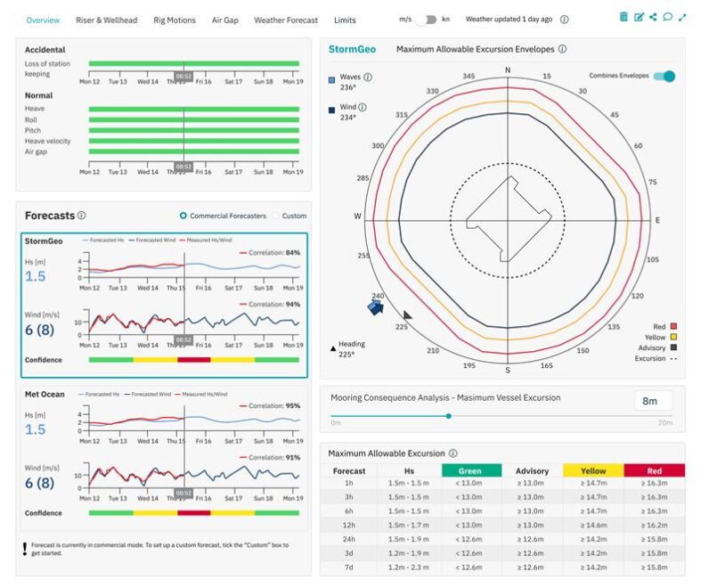Select the Custom forecast radio option
The image size is (709, 588).
pos(274,216)
